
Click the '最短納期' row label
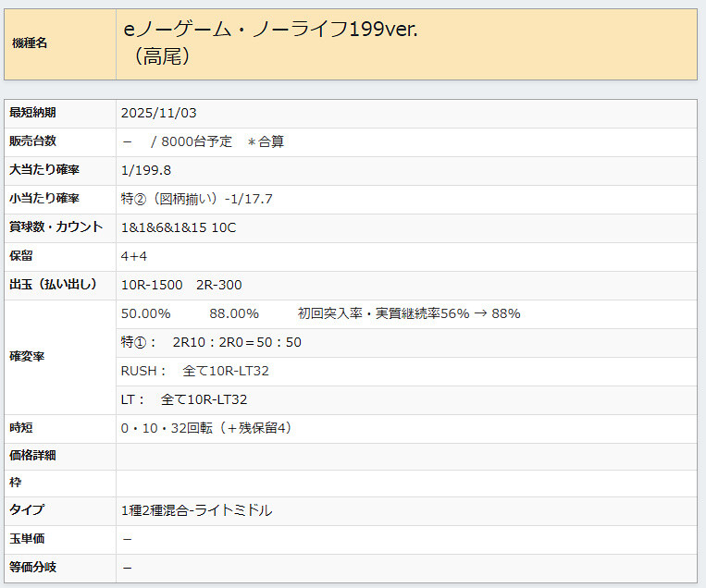(32, 113)
